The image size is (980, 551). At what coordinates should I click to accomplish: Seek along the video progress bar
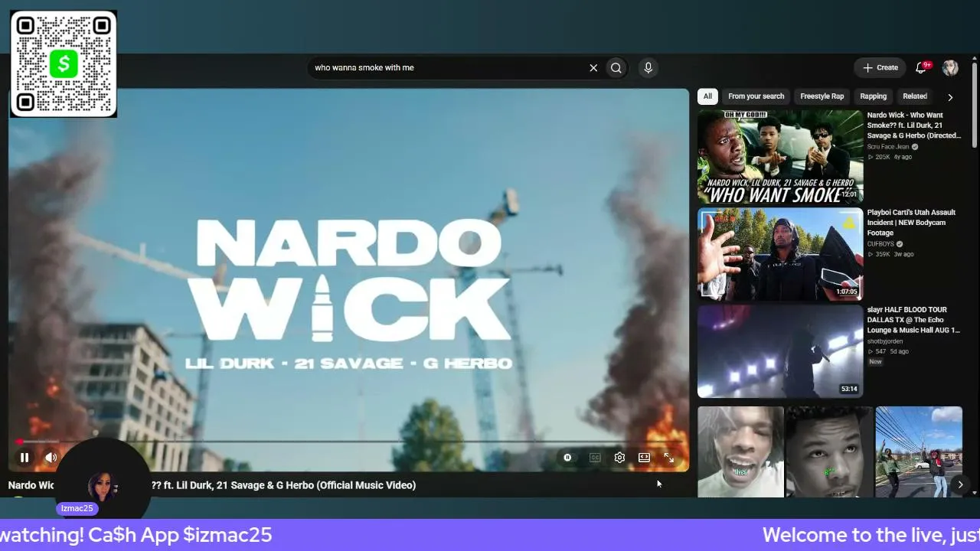click(349, 442)
